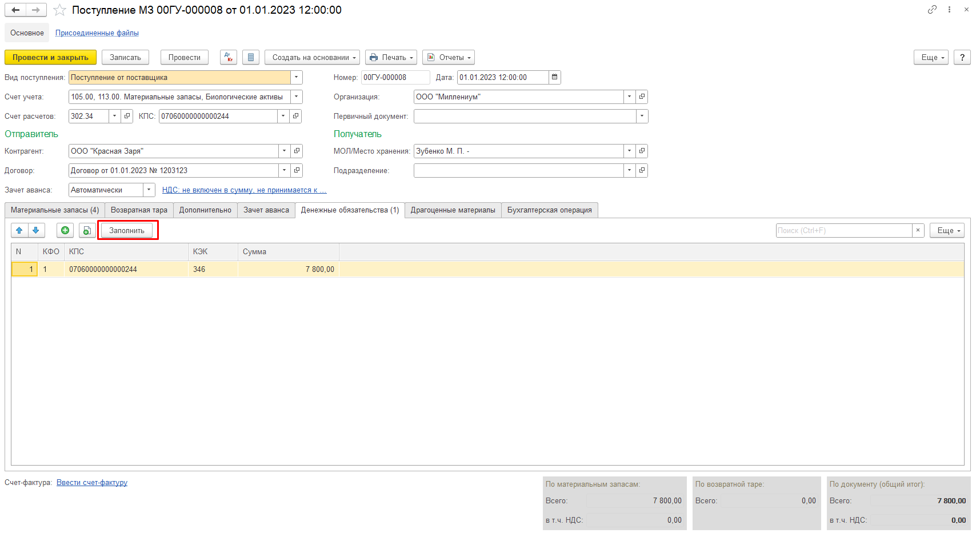This screenshot has width=980, height=533.
Task: Open МОЛ/Место хранения form icon
Action: (642, 151)
